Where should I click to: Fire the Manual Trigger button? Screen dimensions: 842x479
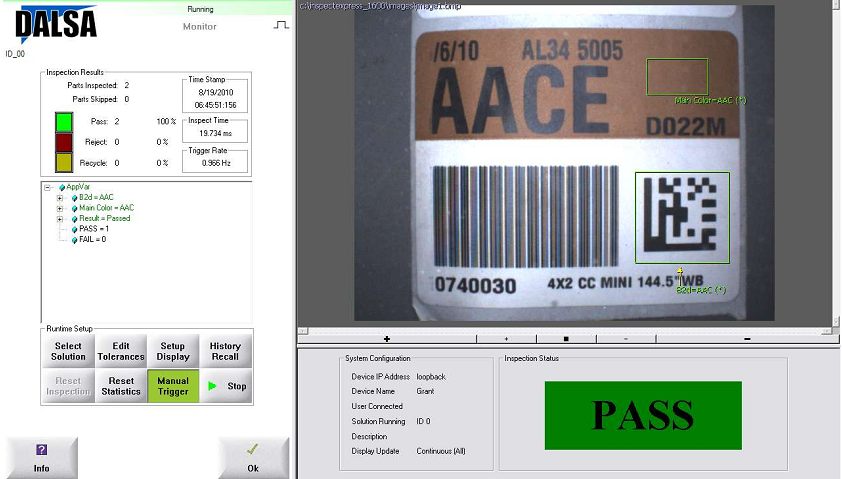173,386
